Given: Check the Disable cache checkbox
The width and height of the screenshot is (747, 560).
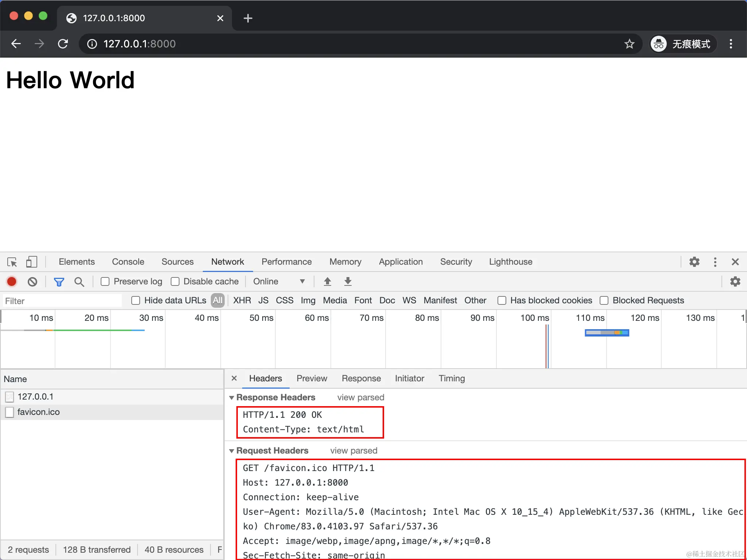Looking at the screenshot, I should [175, 281].
